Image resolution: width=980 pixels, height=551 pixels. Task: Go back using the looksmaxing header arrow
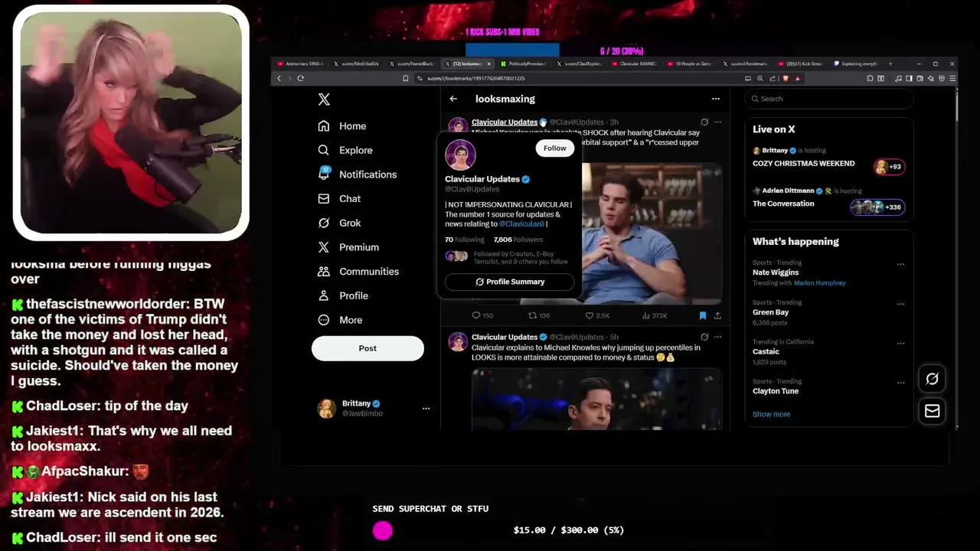(x=453, y=99)
